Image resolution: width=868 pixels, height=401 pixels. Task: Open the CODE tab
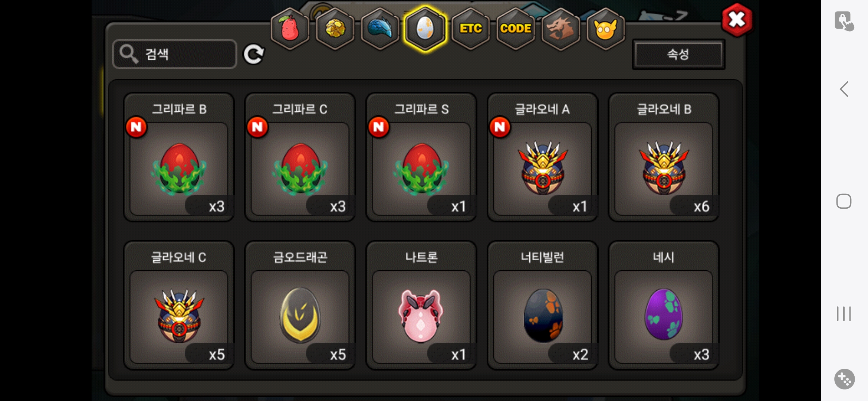(516, 29)
